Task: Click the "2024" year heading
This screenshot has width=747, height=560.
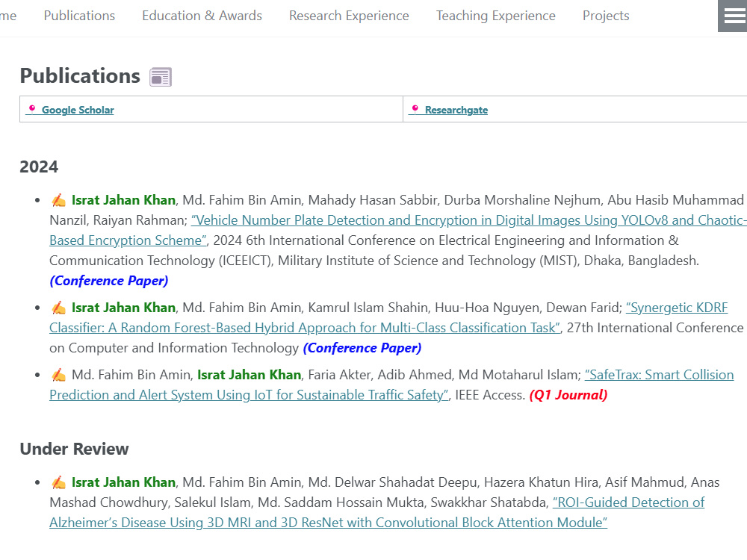Action: click(39, 167)
